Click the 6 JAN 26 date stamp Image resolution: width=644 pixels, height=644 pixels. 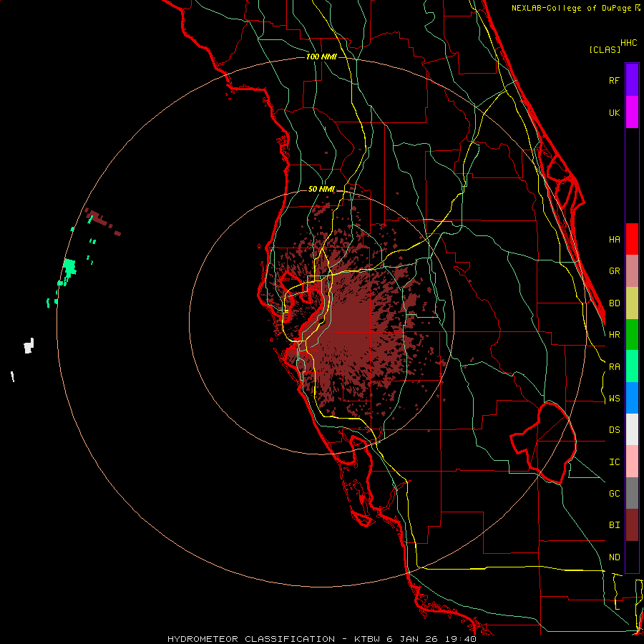[414, 639]
